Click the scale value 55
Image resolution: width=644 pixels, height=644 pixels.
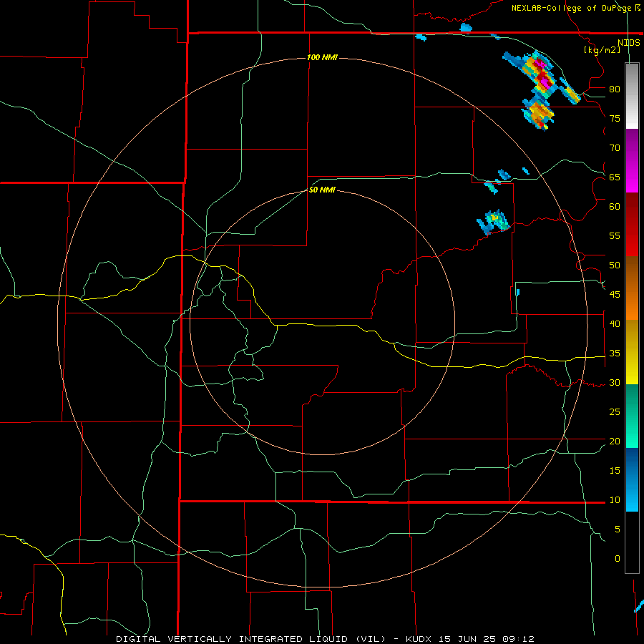click(615, 236)
